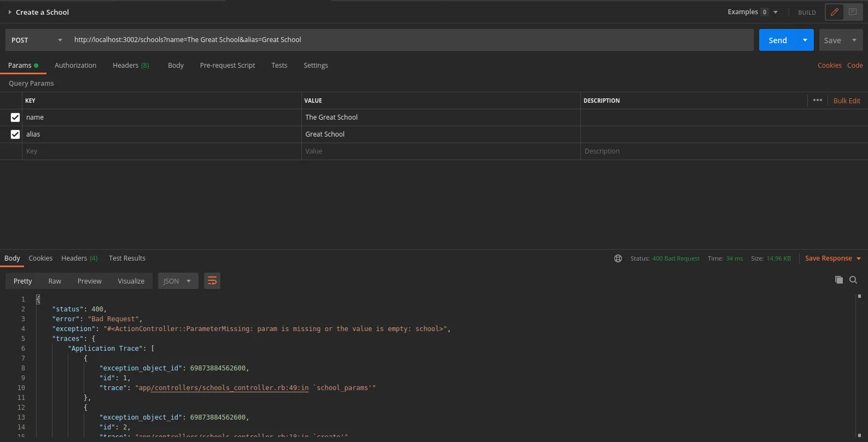Click the Bulk Edit link
The width and height of the screenshot is (868, 442).
pyautogui.click(x=847, y=101)
